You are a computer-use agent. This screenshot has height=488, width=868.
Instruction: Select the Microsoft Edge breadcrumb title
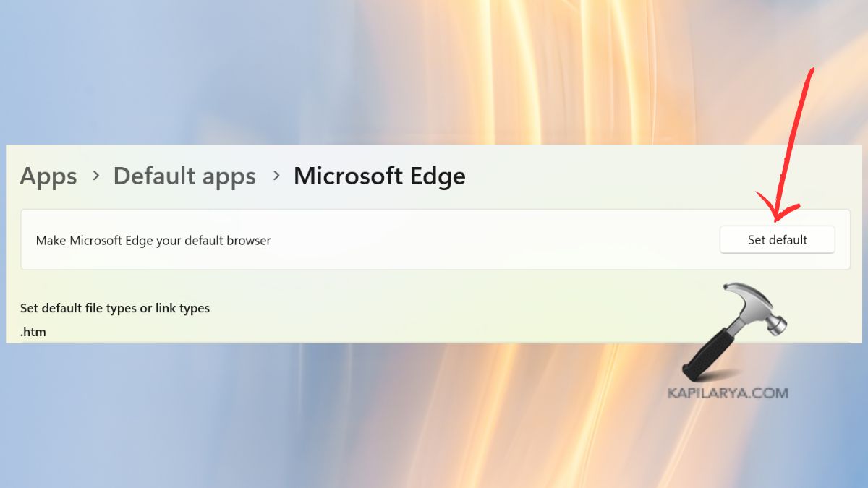point(379,176)
